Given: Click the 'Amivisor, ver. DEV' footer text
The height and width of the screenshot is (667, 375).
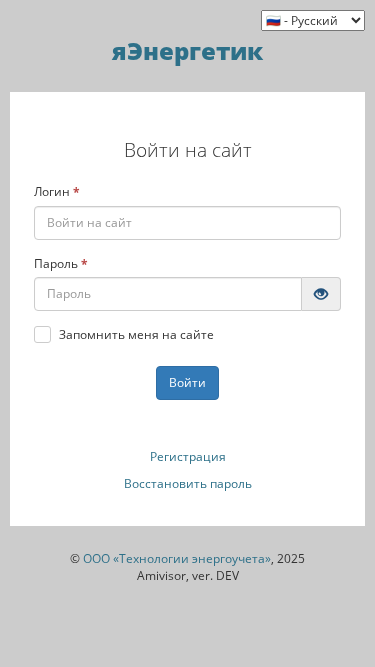Looking at the screenshot, I should pos(188,576).
